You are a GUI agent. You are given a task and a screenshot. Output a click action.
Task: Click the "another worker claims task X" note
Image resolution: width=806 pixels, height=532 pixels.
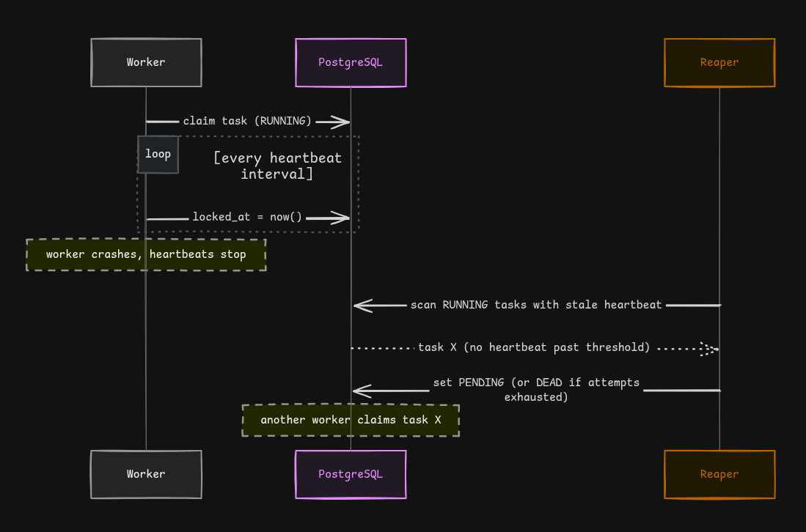point(351,420)
